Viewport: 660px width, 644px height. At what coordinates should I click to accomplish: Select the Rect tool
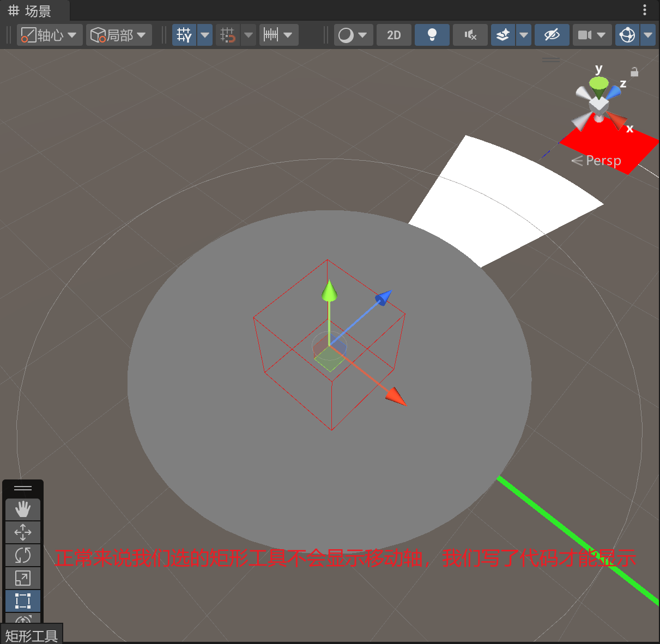23,601
